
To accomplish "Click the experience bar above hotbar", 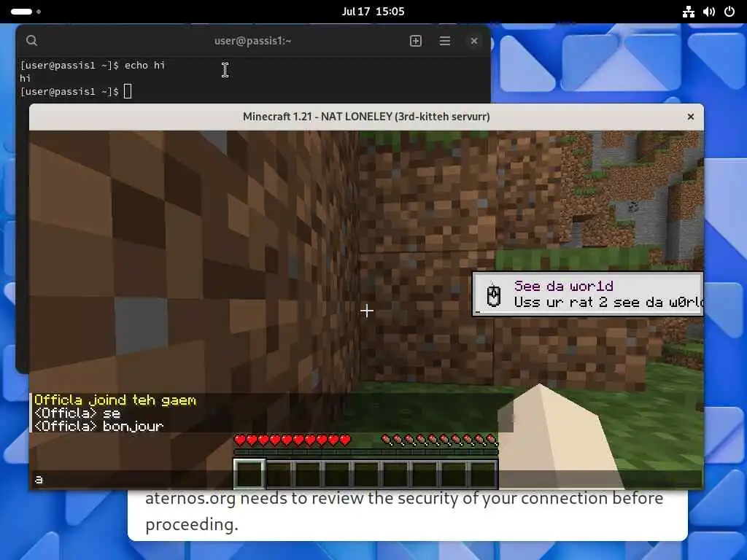I will coord(366,452).
